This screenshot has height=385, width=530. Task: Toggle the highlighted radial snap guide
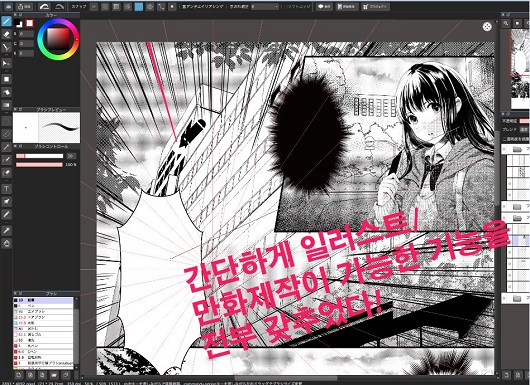click(139, 6)
